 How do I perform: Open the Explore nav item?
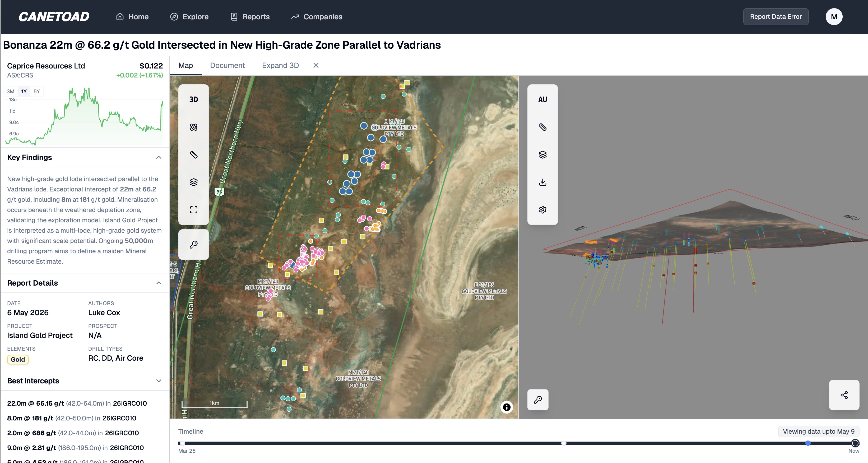(189, 16)
